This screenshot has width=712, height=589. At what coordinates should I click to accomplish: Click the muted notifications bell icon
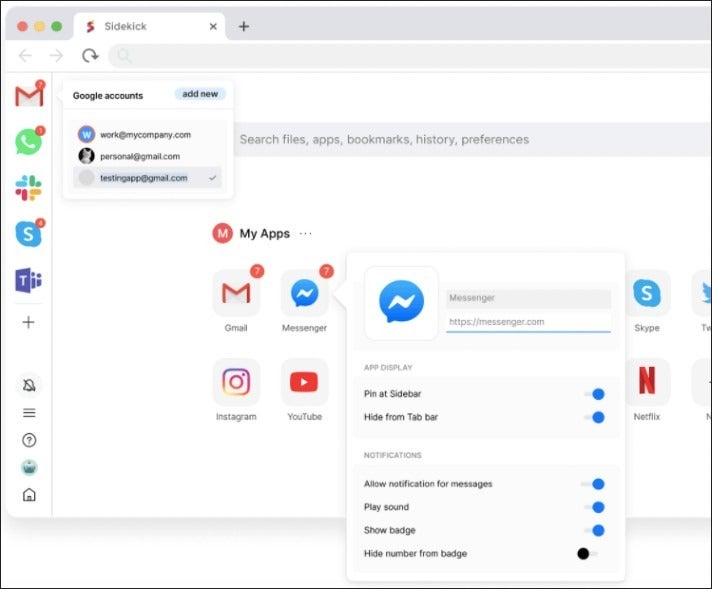[x=29, y=386]
